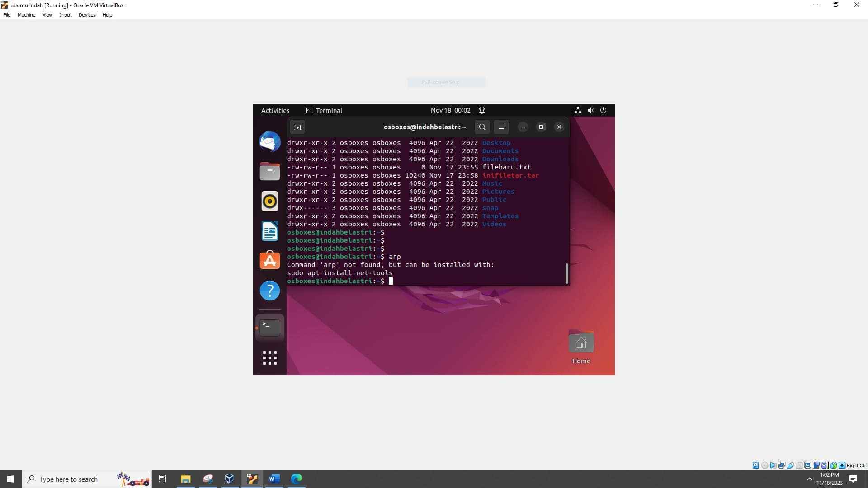This screenshot has height=488, width=868.
Task: Open the Activities overview
Action: [x=275, y=110]
